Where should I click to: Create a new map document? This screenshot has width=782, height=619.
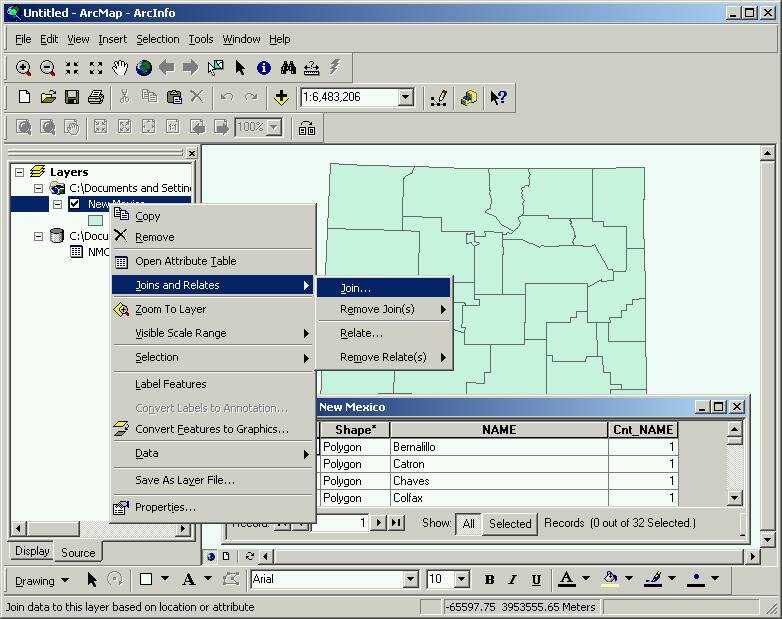(24, 97)
